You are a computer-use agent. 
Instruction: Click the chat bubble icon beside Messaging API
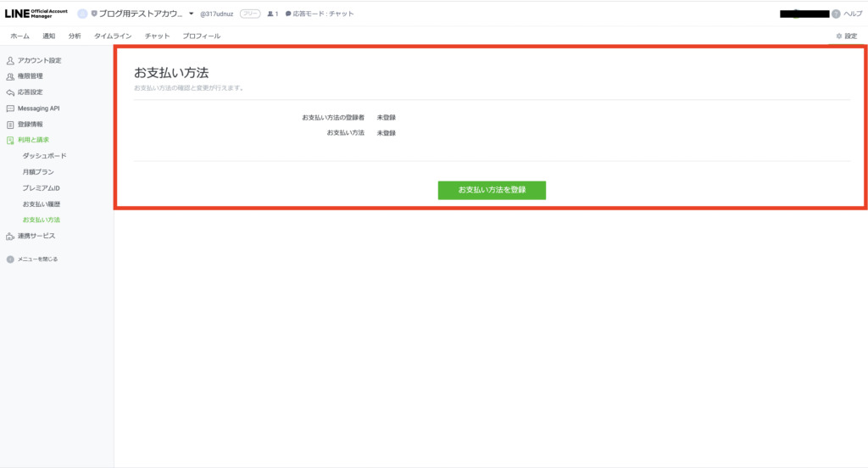pyautogui.click(x=10, y=109)
